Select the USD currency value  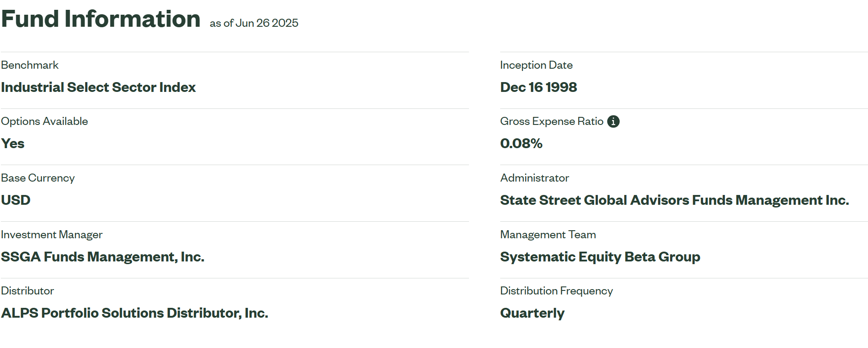16,200
